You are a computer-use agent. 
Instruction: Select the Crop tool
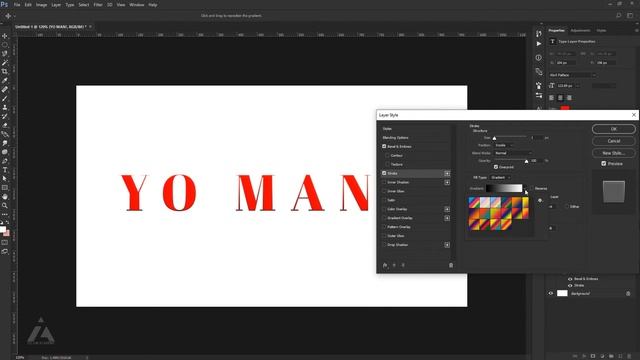click(4, 72)
